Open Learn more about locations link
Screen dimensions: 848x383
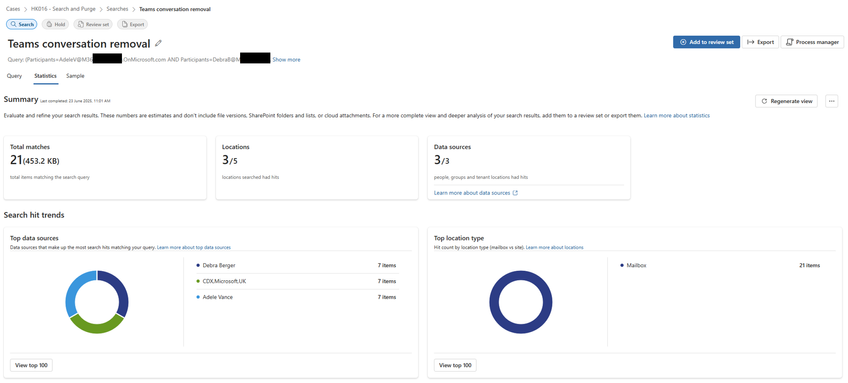coord(554,247)
